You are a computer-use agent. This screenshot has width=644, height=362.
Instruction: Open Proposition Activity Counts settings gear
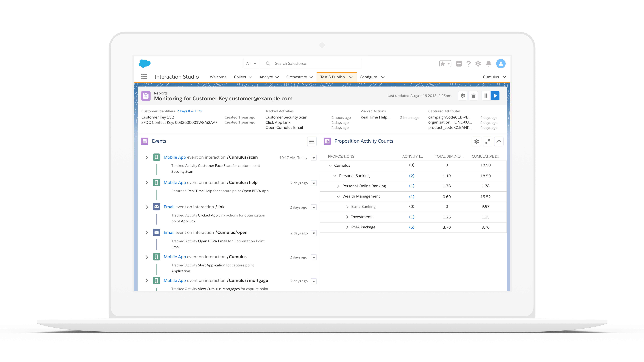(x=476, y=141)
